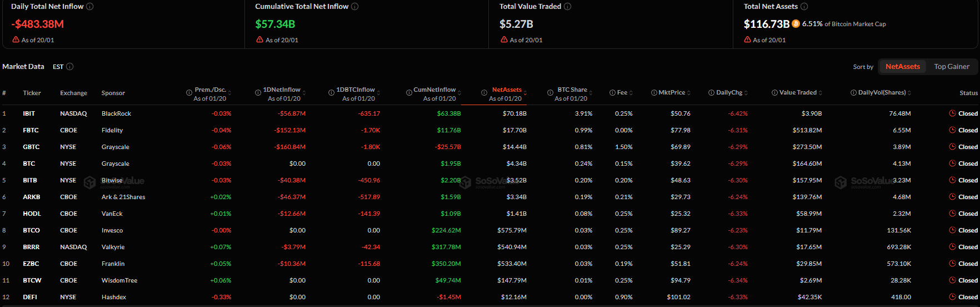
Task: Select the Fidelity FBTC sponsor name
Action: [x=112, y=130]
